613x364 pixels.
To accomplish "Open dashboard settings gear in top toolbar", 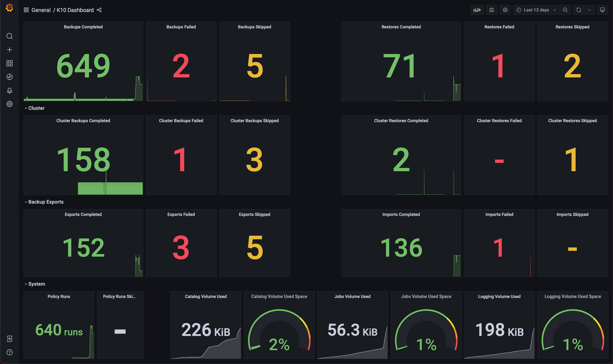I will [x=505, y=10].
